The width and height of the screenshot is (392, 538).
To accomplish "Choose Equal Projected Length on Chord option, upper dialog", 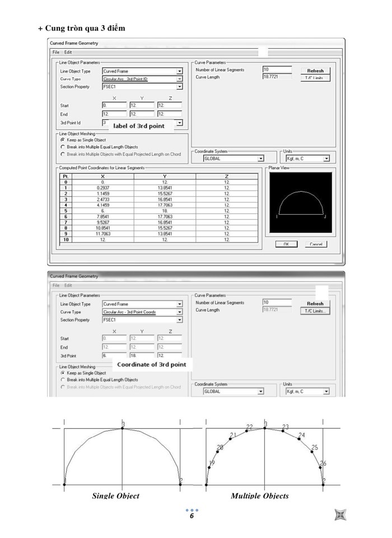I will [x=63, y=154].
